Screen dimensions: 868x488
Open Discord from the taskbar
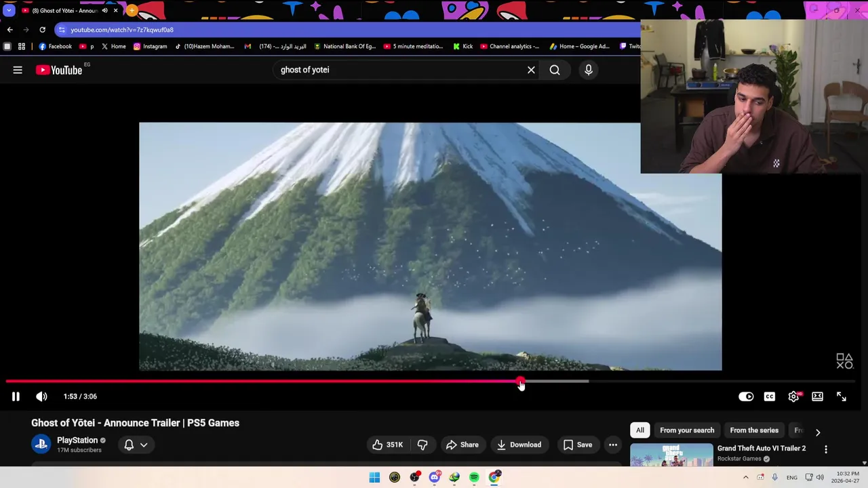tap(435, 477)
